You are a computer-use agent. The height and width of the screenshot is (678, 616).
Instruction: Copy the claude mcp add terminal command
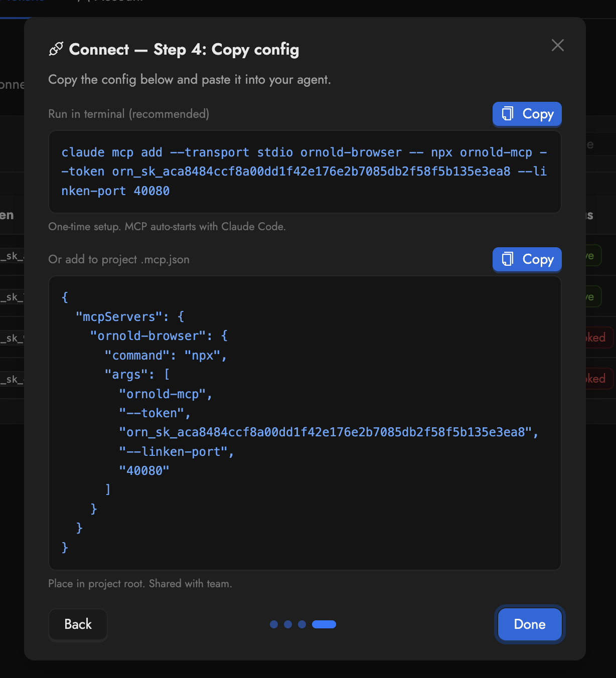pyautogui.click(x=527, y=114)
